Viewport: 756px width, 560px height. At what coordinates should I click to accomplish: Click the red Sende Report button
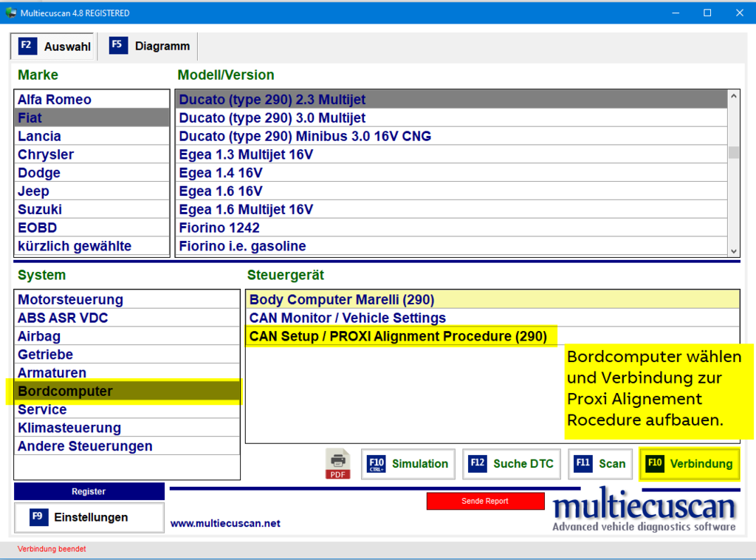[x=485, y=501]
